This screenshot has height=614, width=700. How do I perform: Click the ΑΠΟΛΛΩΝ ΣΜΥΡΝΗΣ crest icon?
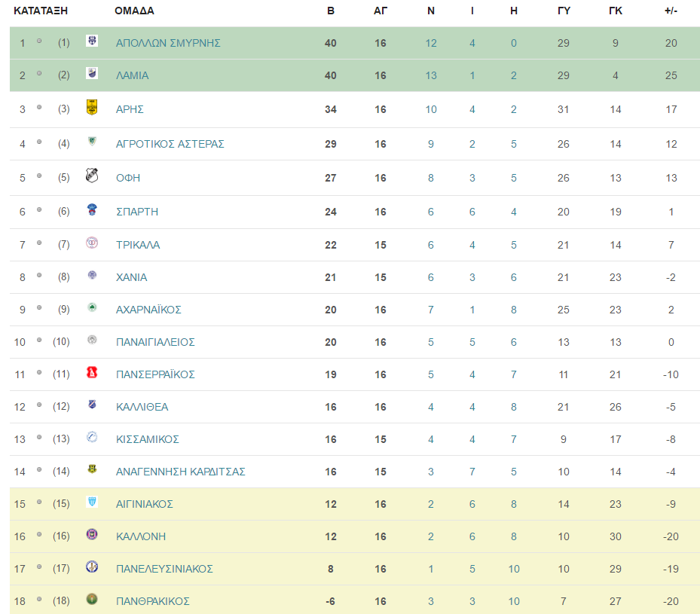click(x=92, y=41)
